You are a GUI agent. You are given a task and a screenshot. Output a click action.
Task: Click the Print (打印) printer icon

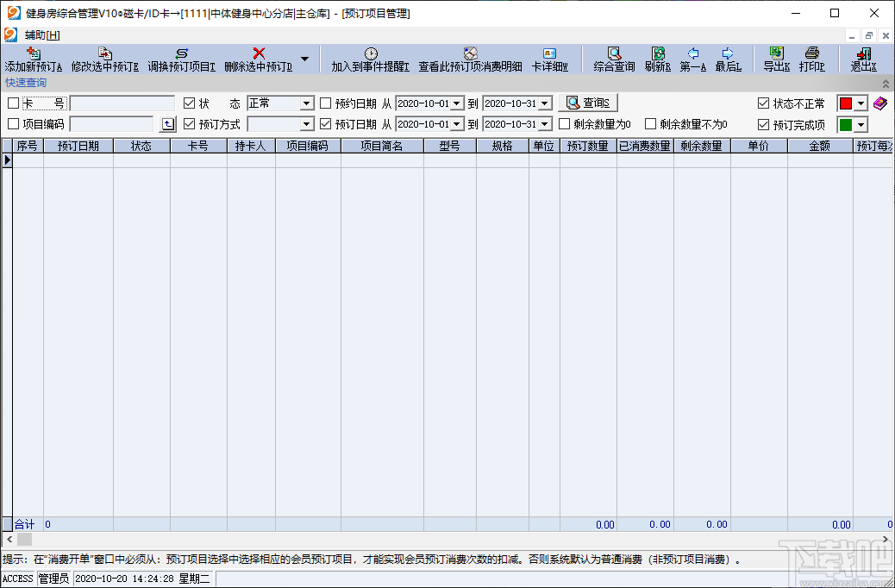(x=812, y=53)
